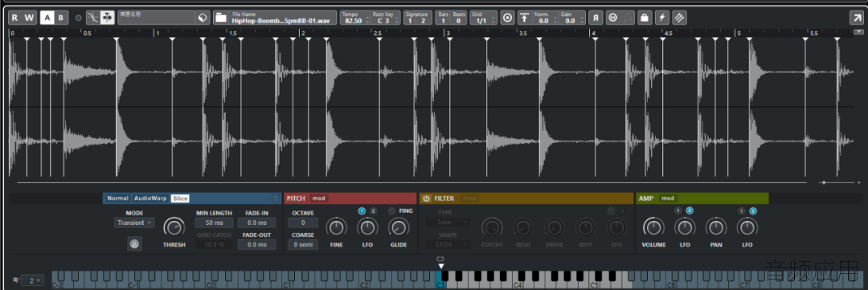This screenshot has height=290, width=868.
Task: Adjust the Tempo stepper arrows
Action: click(366, 20)
